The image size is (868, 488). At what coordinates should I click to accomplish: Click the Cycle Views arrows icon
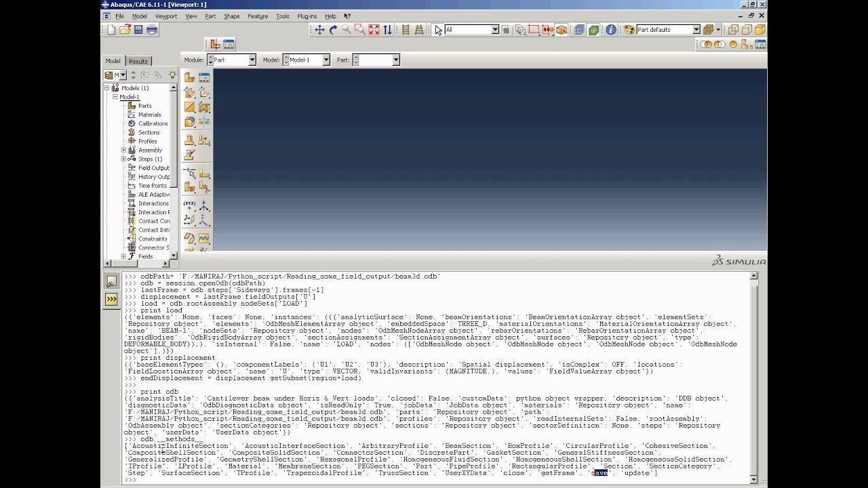coord(387,30)
